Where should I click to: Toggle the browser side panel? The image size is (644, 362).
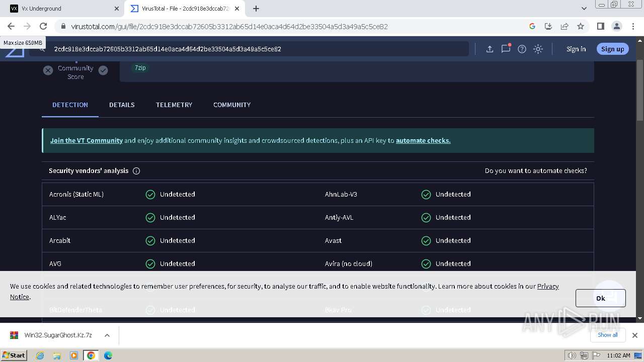(600, 26)
